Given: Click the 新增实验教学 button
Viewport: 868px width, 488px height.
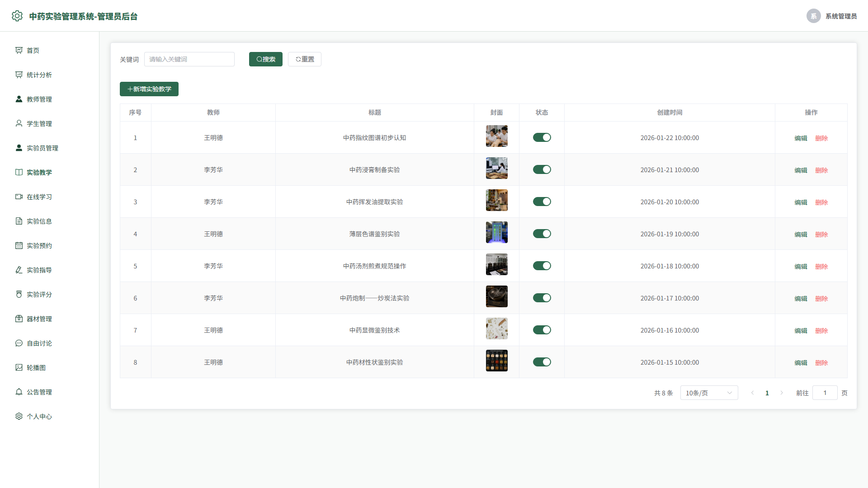Looking at the screenshot, I should (149, 89).
